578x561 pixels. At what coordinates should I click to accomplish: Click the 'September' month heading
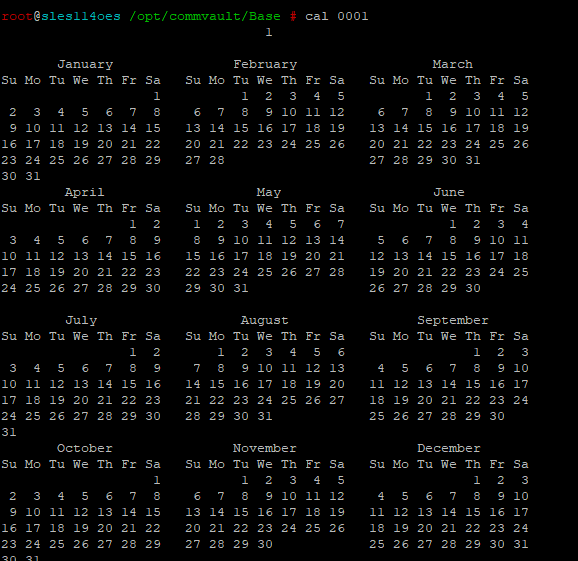point(453,320)
